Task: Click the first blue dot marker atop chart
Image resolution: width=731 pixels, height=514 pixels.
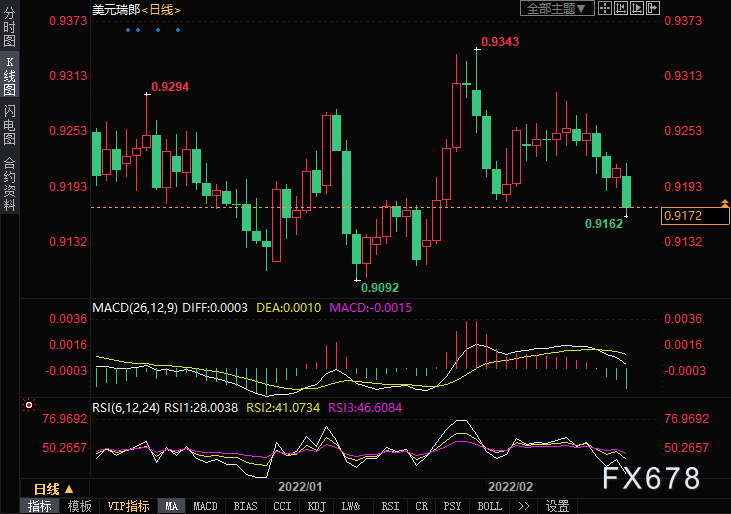Action: tap(126, 29)
